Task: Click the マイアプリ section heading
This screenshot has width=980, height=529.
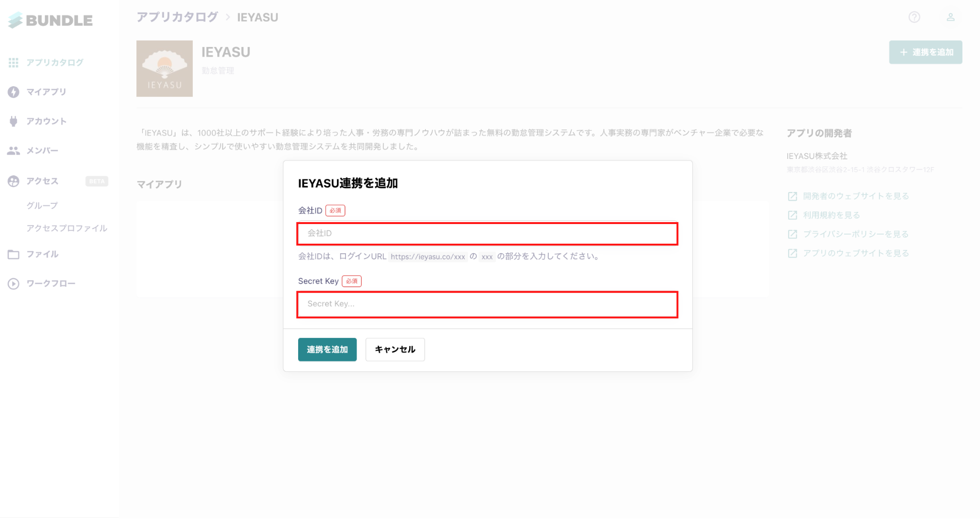Action: 159,184
